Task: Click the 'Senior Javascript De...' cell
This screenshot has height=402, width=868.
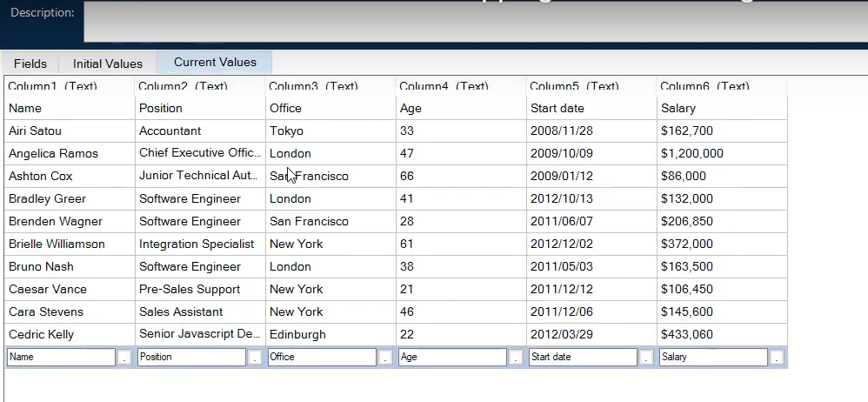Action: click(200, 334)
